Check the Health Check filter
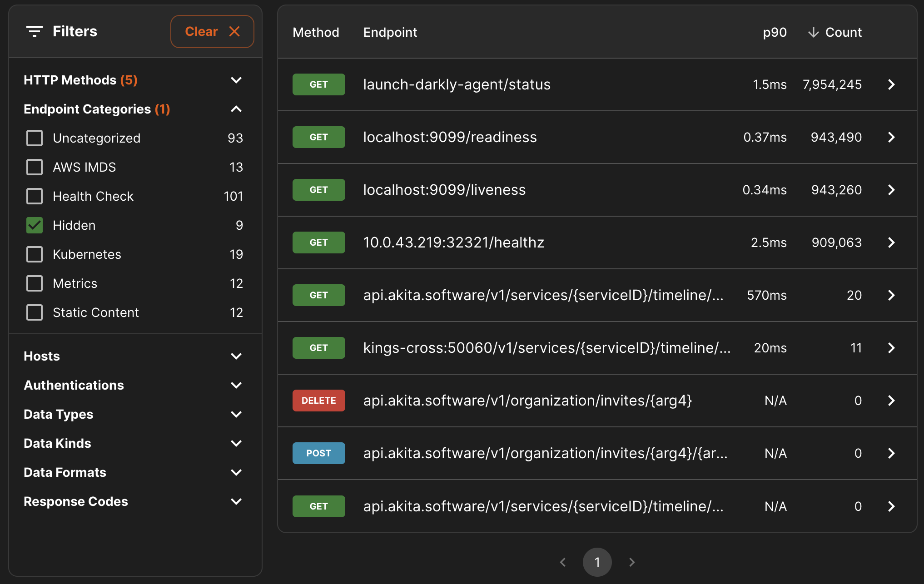The image size is (924, 584). point(35,196)
